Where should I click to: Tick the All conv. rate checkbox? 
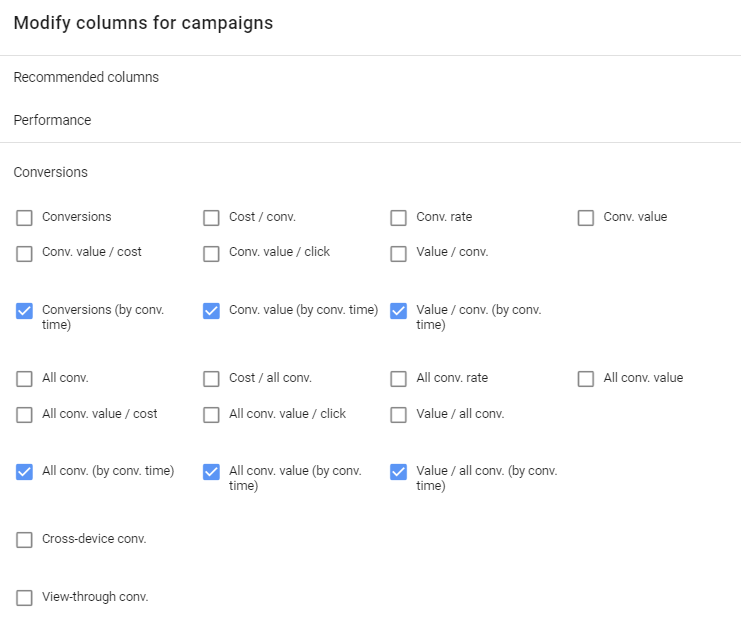click(398, 379)
